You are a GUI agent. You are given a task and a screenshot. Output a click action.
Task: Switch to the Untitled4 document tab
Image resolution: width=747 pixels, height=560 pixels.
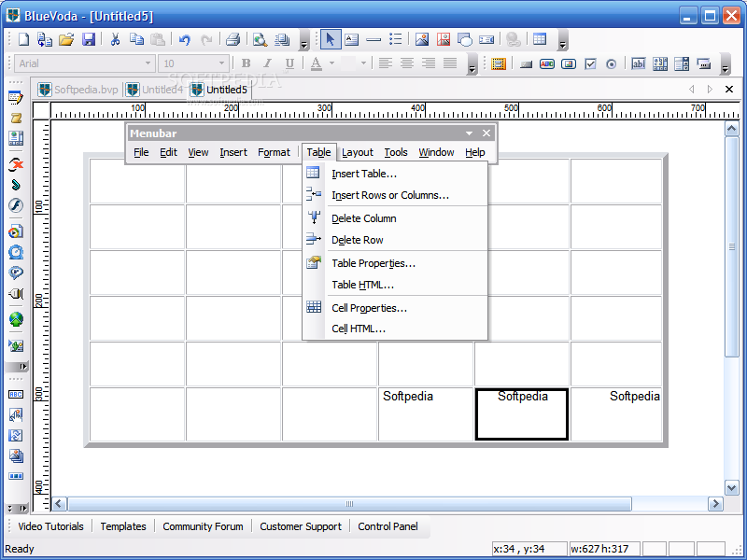click(155, 90)
